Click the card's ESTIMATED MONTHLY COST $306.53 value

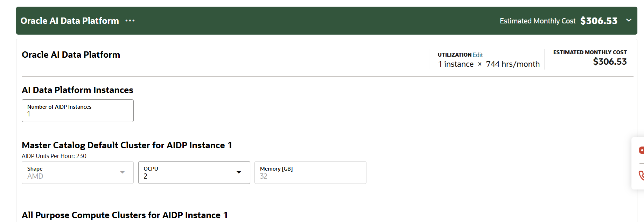610,62
